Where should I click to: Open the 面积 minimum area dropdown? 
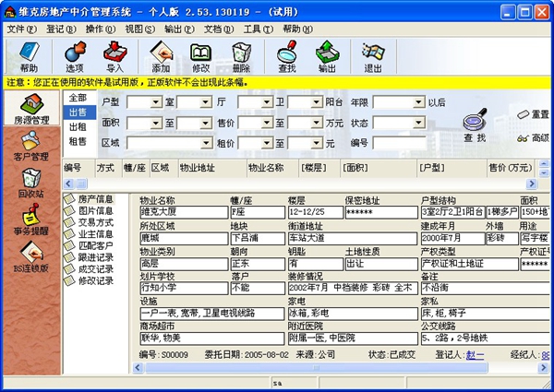[x=156, y=124]
